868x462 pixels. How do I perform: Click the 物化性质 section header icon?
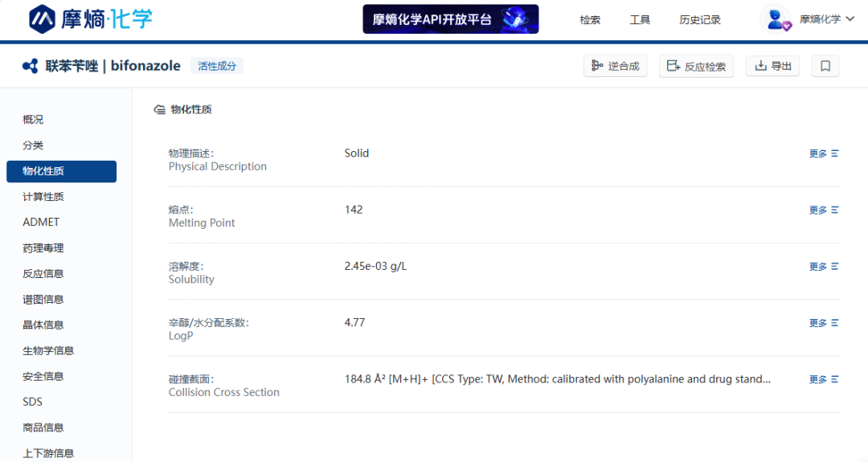click(159, 109)
